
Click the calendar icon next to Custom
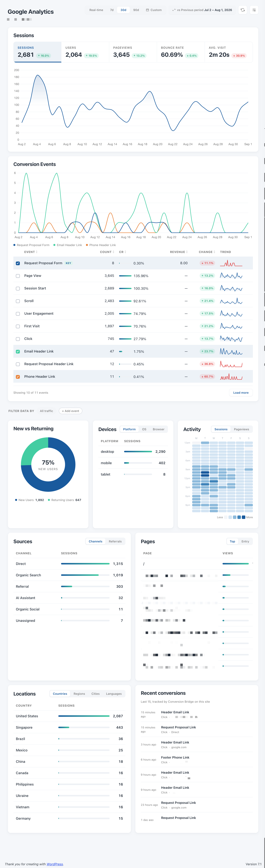pyautogui.click(x=147, y=10)
